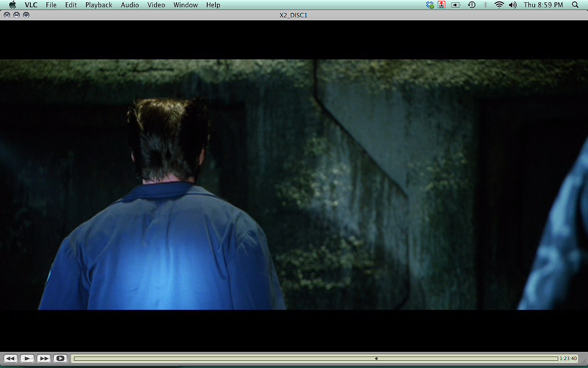Seek to a point on the progress bar
588x368 pixels.
point(316,358)
